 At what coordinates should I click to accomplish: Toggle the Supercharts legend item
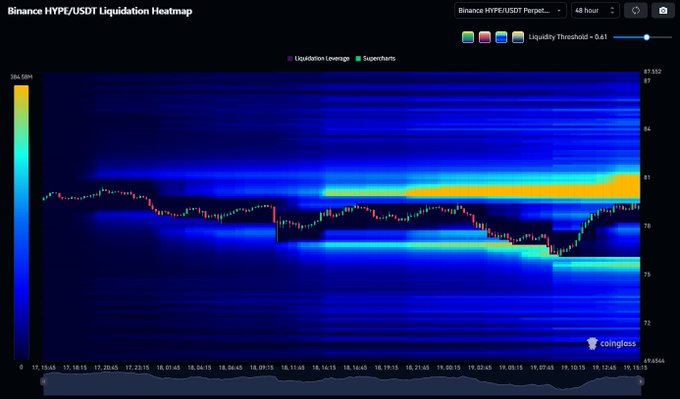(376, 59)
